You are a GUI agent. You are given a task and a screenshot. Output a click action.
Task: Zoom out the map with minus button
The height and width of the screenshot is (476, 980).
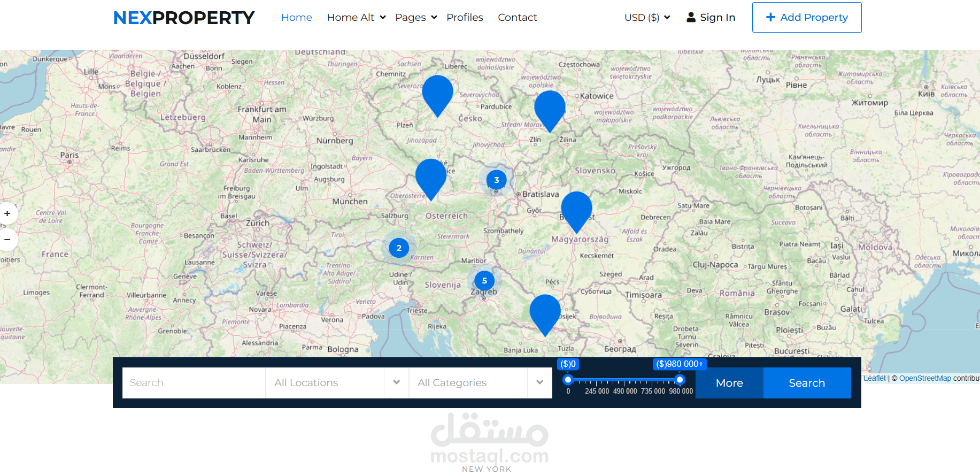7,240
